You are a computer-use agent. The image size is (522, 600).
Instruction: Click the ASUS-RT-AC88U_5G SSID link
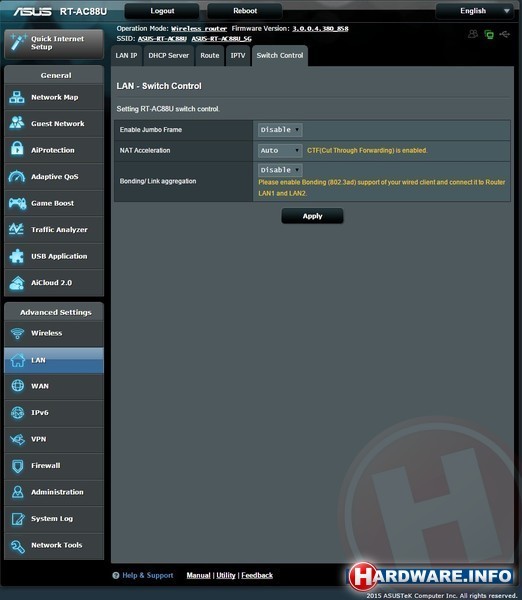[x=222, y=39]
